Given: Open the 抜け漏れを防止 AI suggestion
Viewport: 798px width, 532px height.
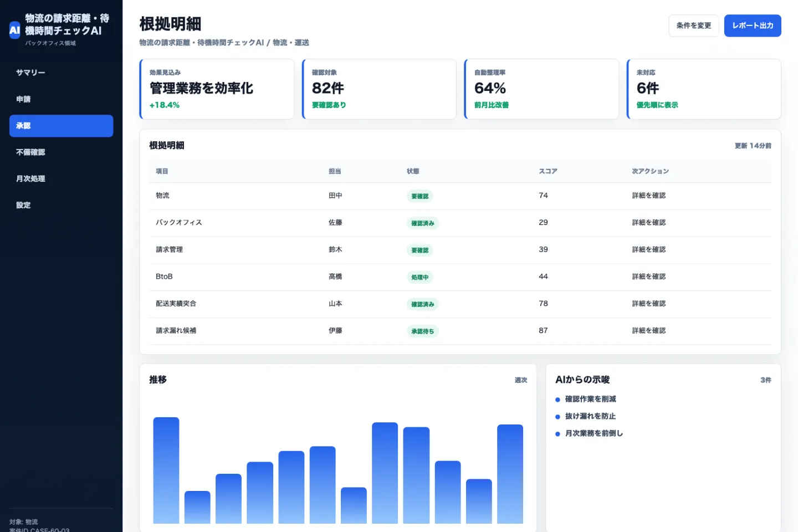Looking at the screenshot, I should (590, 416).
